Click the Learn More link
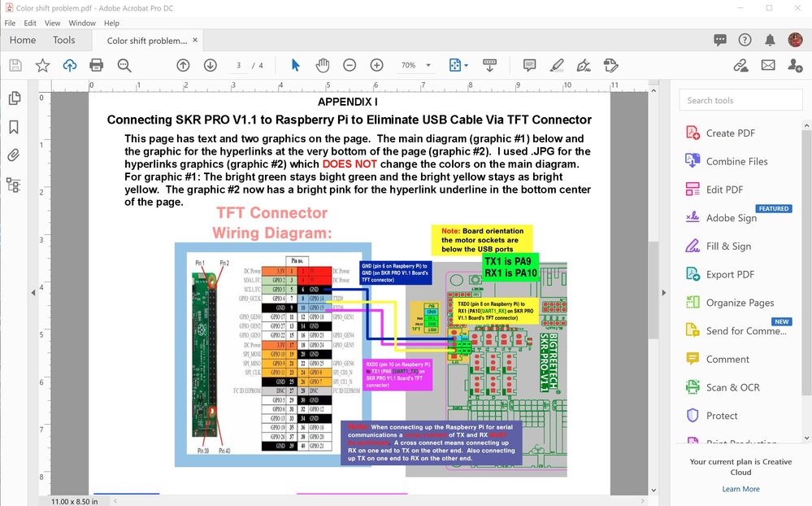 click(740, 489)
